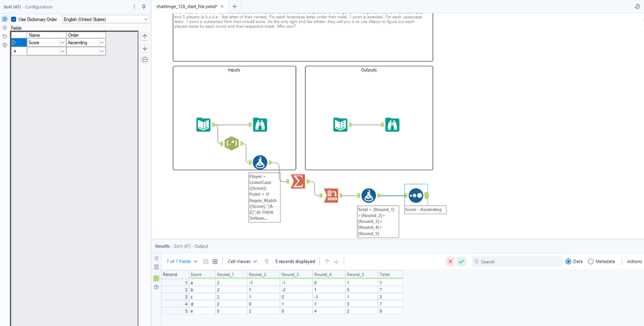Select the Total Formula tool on the canvas
644x326 pixels.
(369, 195)
